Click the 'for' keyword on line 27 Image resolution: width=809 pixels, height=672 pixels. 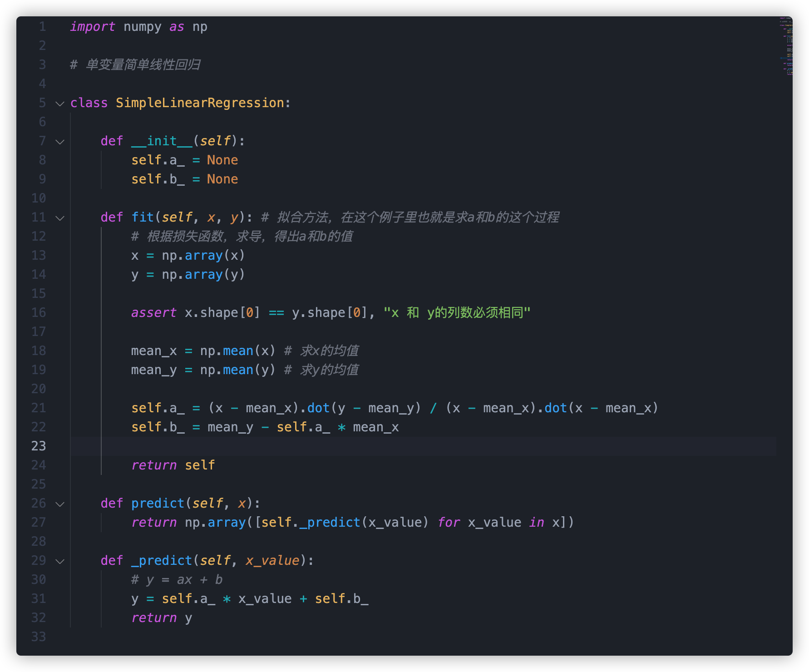tap(449, 523)
